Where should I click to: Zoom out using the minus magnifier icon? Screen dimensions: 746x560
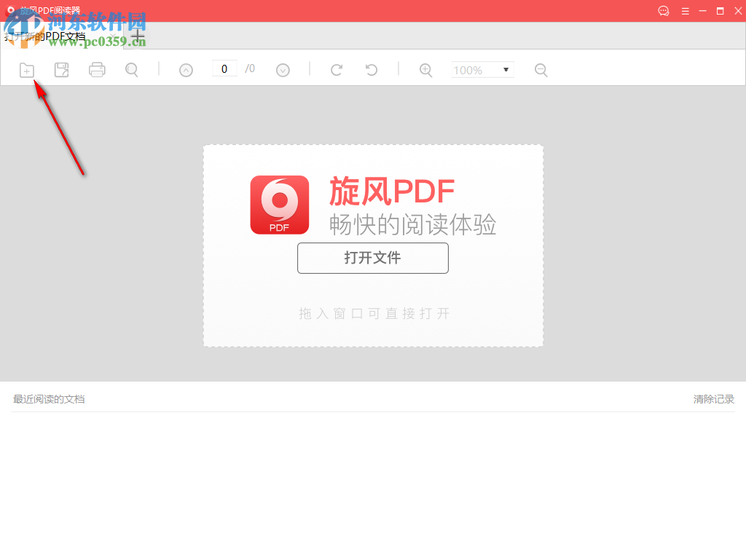[x=541, y=69]
